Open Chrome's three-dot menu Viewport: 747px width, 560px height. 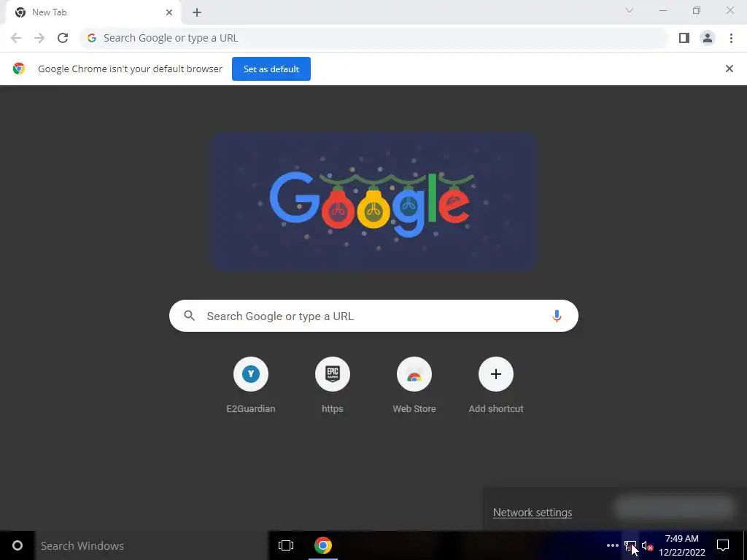pos(731,38)
